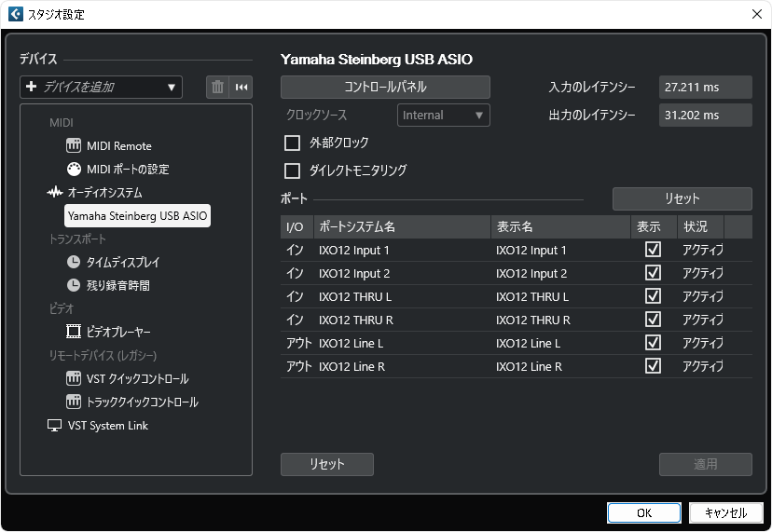Screen dimensions: 772x532
Task: Click display name cell IXO12 THRU L
Action: click(x=532, y=297)
